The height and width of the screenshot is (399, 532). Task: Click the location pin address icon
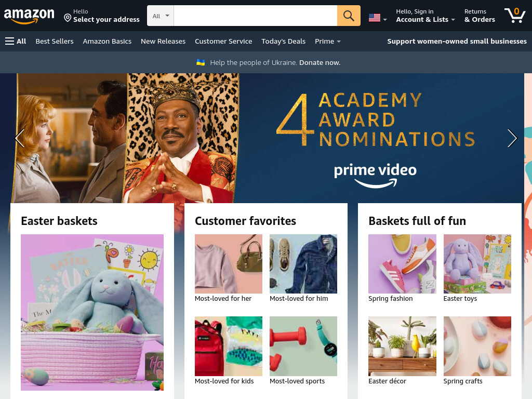click(68, 18)
